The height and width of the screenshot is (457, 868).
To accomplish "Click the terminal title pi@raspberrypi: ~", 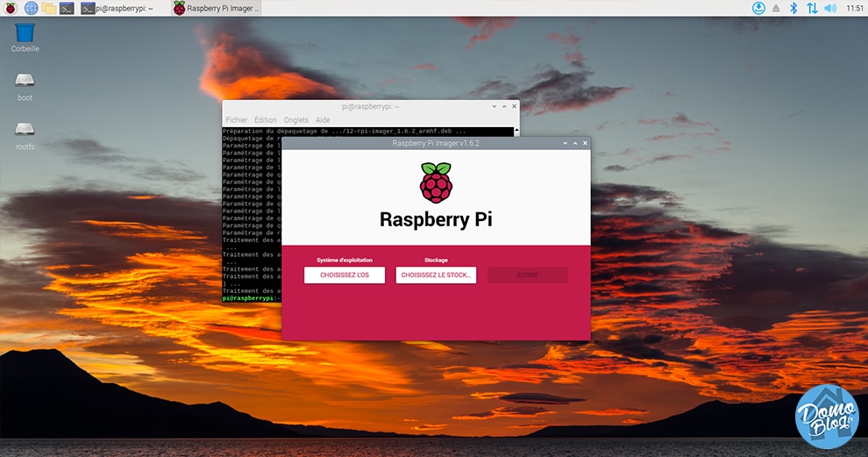I will 370,106.
